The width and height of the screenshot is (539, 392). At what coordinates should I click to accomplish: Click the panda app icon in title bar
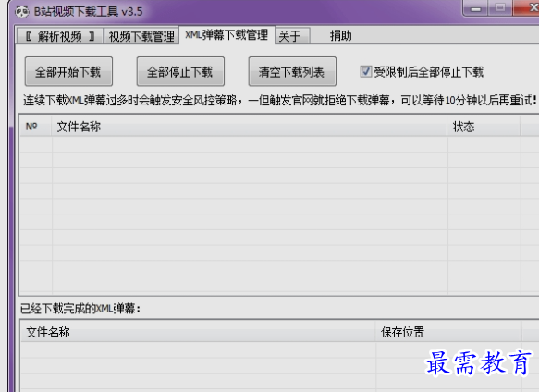(x=22, y=12)
